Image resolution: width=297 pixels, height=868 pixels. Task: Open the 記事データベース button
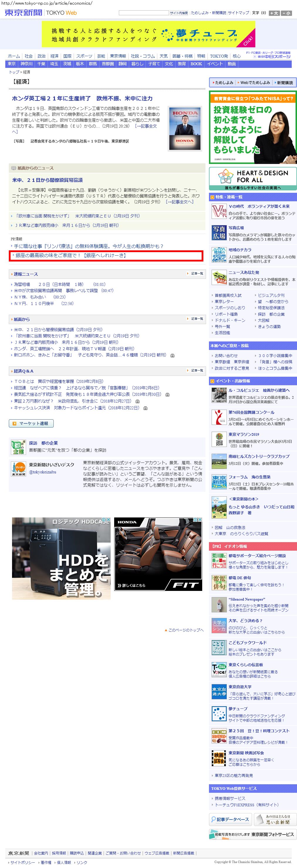230,820
